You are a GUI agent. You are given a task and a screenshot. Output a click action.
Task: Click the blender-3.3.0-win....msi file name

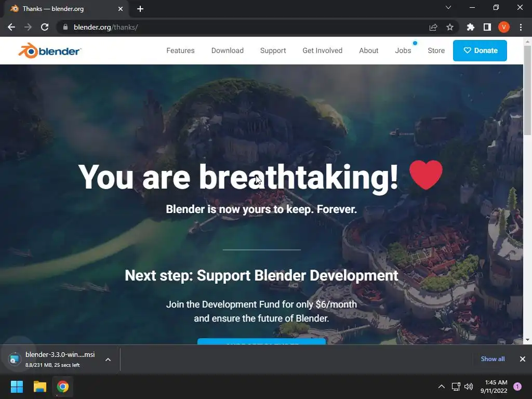(x=60, y=354)
